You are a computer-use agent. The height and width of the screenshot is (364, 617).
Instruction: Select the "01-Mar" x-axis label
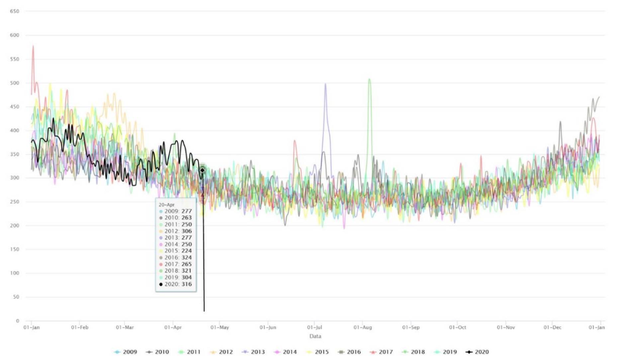click(x=125, y=327)
